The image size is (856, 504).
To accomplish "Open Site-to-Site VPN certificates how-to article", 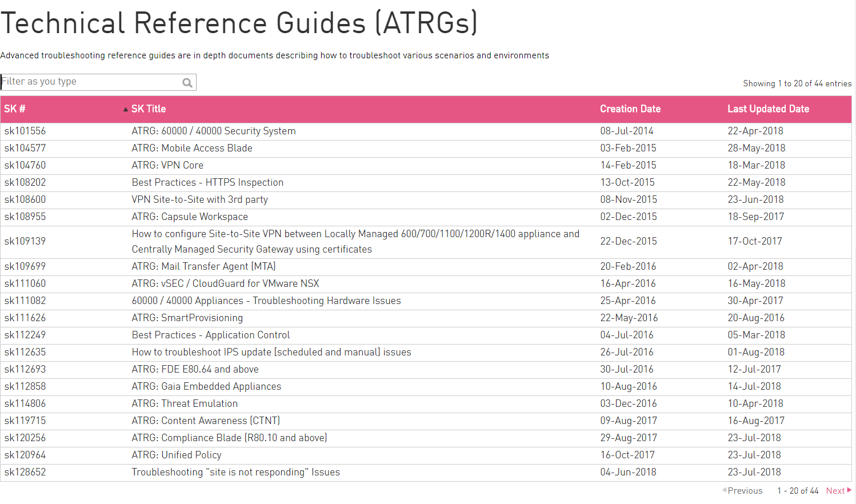I will (x=355, y=241).
